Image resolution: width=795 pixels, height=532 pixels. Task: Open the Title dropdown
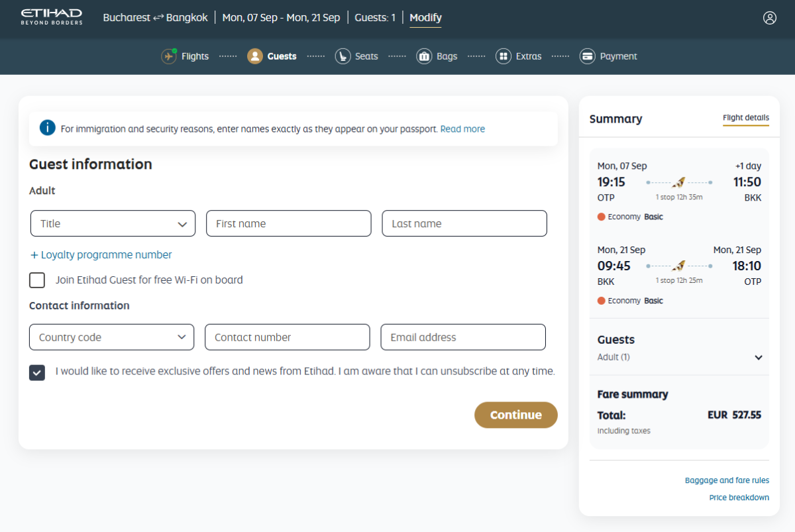[x=113, y=224]
